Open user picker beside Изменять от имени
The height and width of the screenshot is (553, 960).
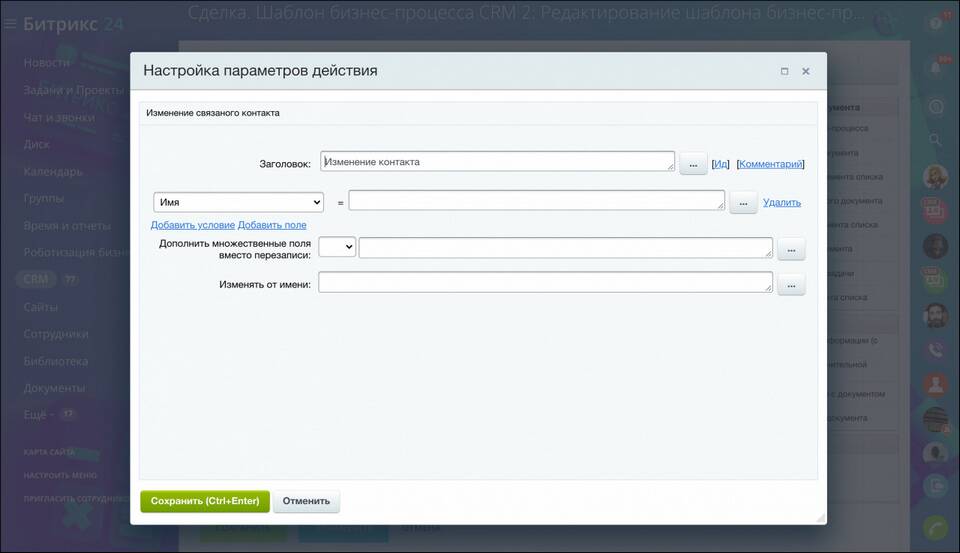(791, 286)
